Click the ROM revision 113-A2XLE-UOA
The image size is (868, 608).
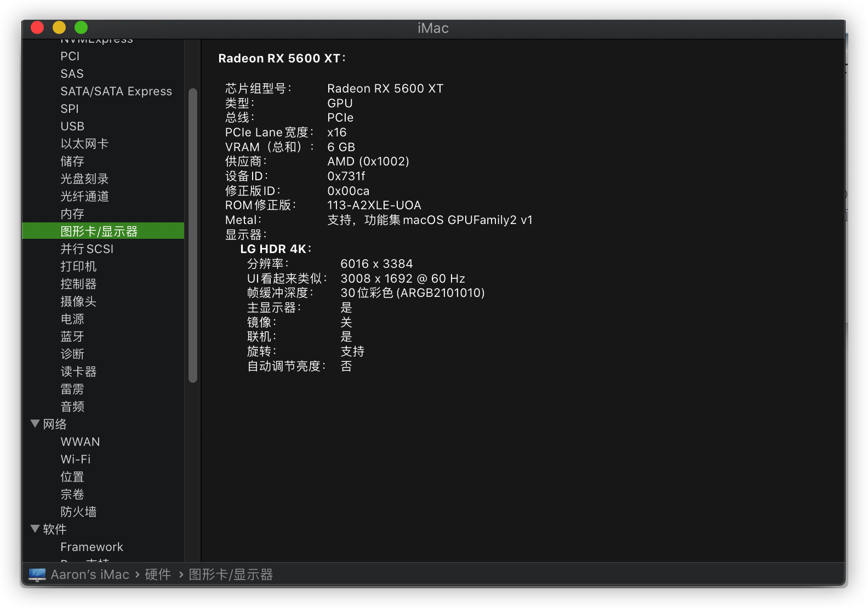click(374, 205)
